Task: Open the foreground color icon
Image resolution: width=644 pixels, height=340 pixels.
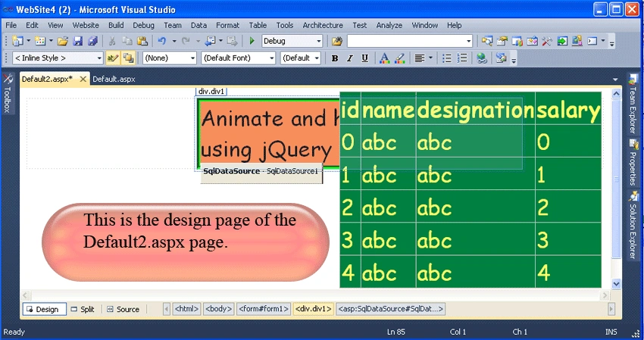Action: (384, 58)
